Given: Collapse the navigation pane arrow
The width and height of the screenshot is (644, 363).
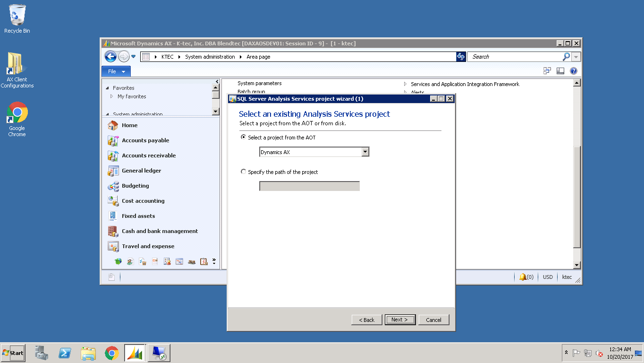Looking at the screenshot, I should pos(217,82).
